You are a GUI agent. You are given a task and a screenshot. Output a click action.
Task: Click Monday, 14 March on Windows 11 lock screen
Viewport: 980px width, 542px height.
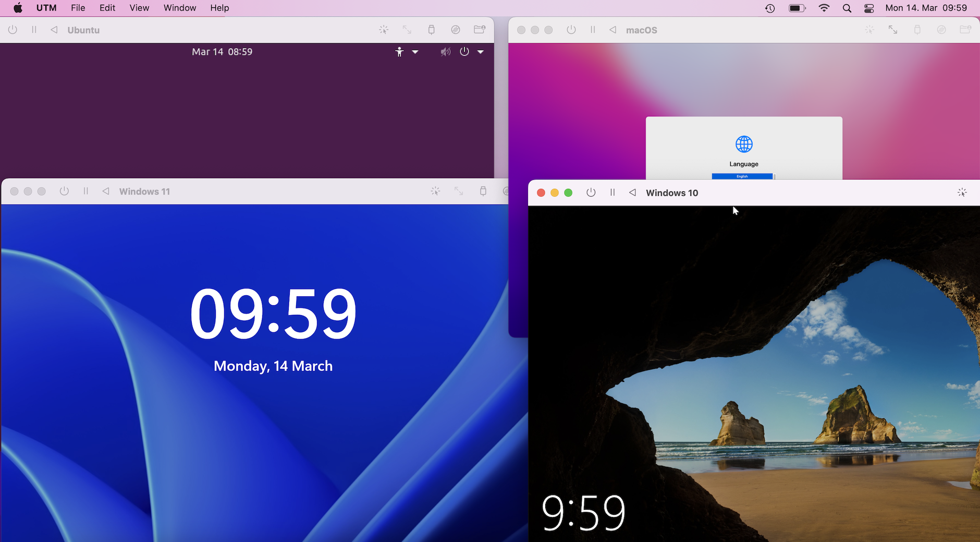[273, 366]
